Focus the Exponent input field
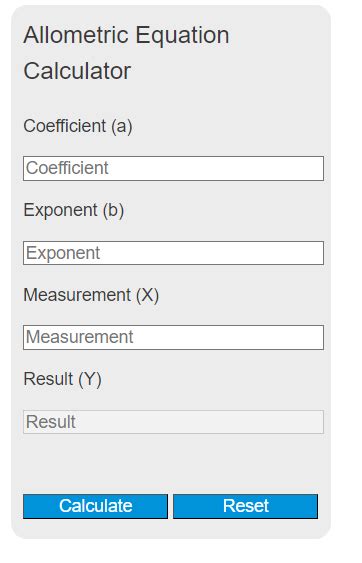Screen dimensions: 362x563 [x=173, y=253]
